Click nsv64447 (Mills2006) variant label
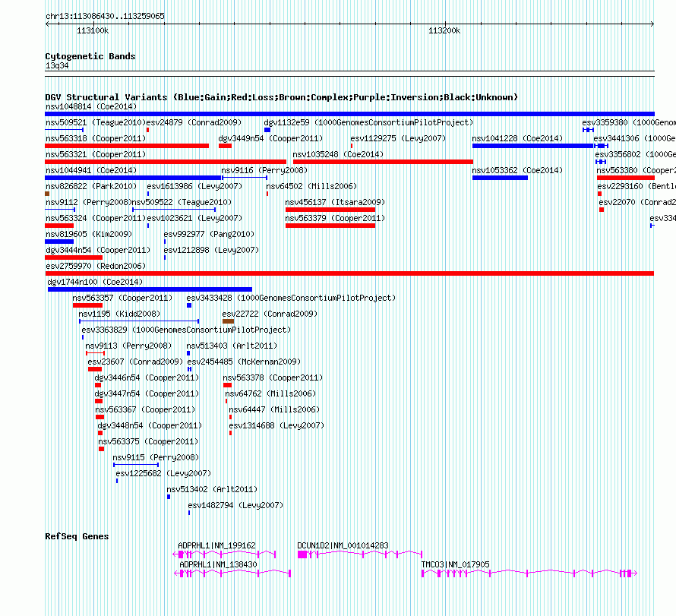Viewport: 676px width, 616px height. [274, 409]
